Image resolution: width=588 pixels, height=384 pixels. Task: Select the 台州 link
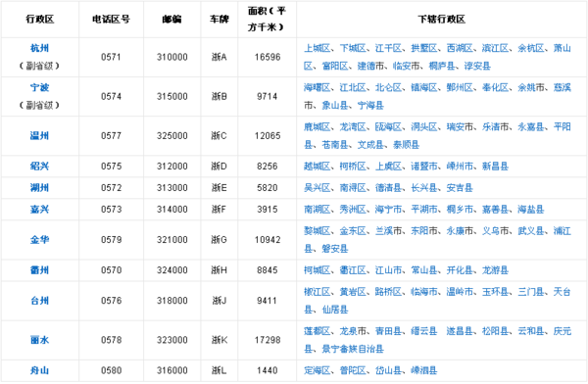(40, 301)
